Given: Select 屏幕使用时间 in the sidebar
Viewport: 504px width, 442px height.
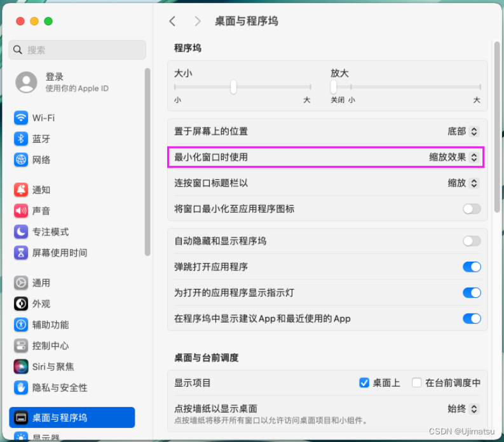Looking at the screenshot, I should (60, 253).
